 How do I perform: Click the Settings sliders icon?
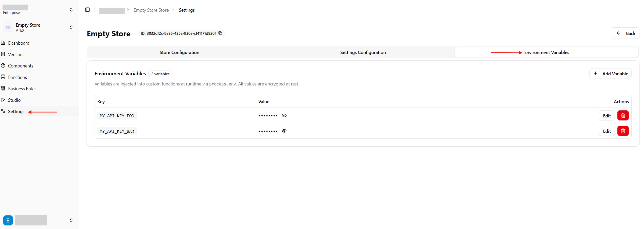[3, 111]
